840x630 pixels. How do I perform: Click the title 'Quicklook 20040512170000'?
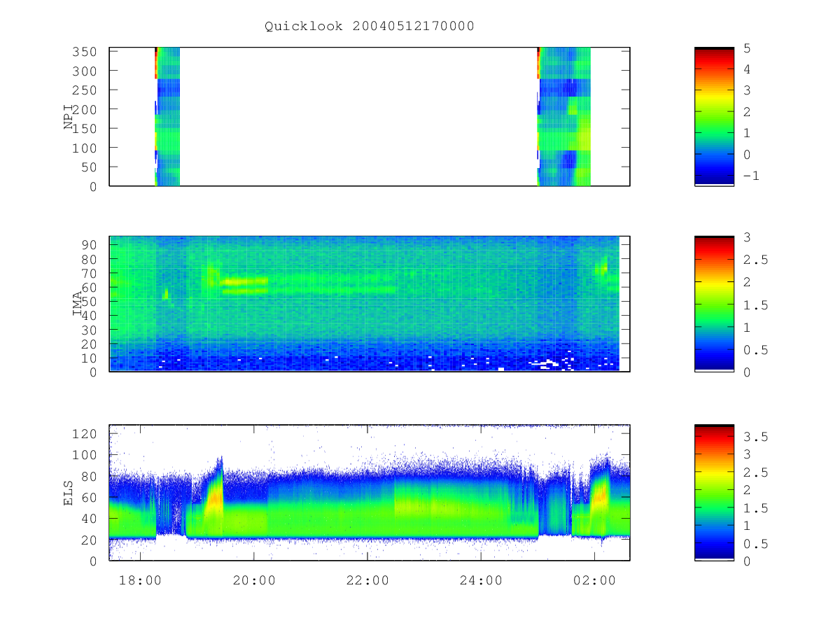(x=369, y=27)
